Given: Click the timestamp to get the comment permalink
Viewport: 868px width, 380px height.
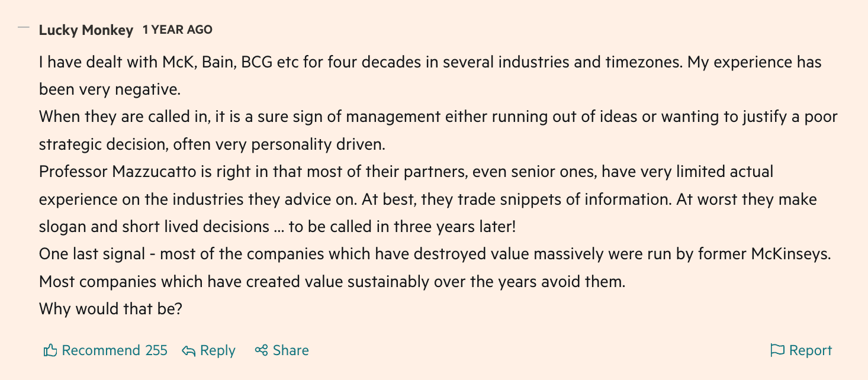Looking at the screenshot, I should (x=176, y=30).
